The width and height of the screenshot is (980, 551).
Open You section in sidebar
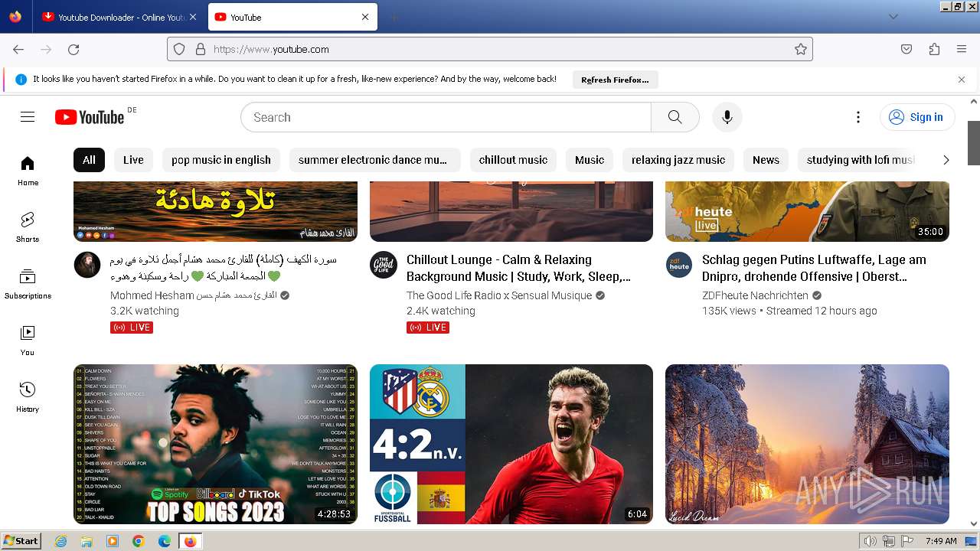click(x=28, y=341)
